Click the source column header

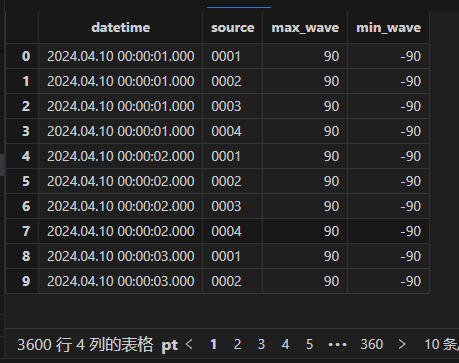[x=232, y=27]
